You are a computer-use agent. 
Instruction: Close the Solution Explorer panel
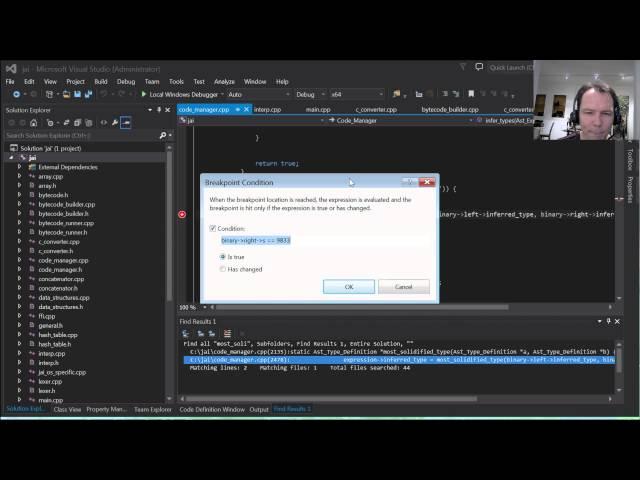tap(167, 110)
